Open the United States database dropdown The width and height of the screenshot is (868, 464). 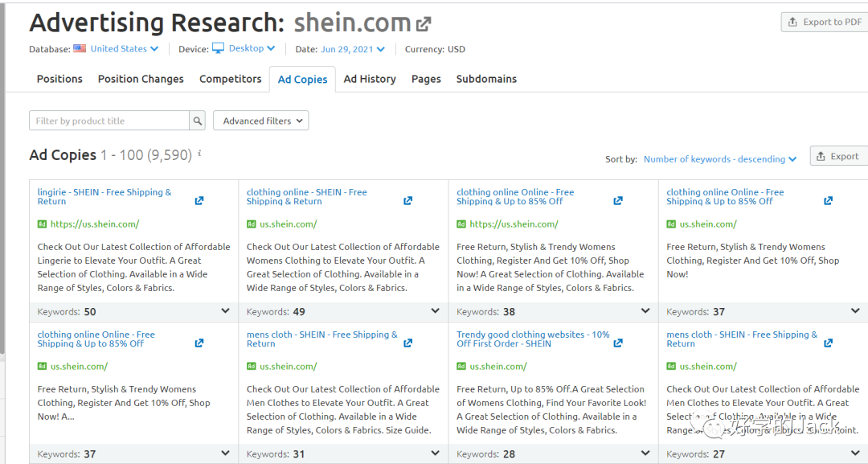point(125,49)
